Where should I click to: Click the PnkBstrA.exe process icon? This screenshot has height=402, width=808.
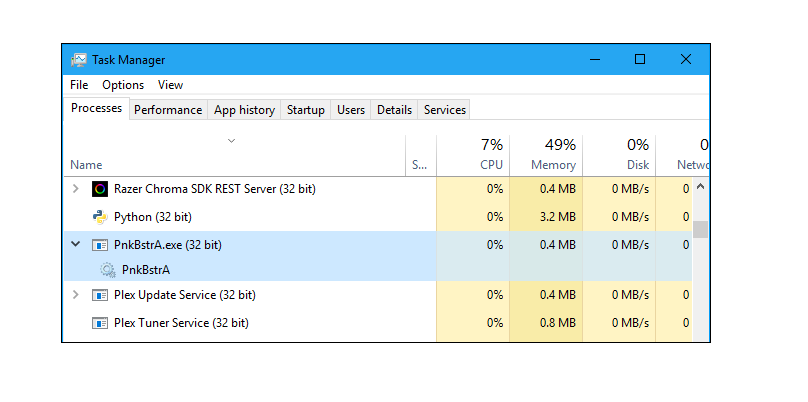pos(100,245)
